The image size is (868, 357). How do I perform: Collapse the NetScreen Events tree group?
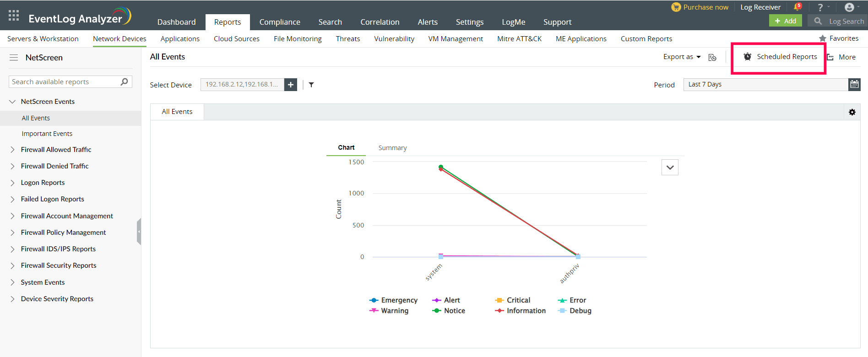click(12, 102)
